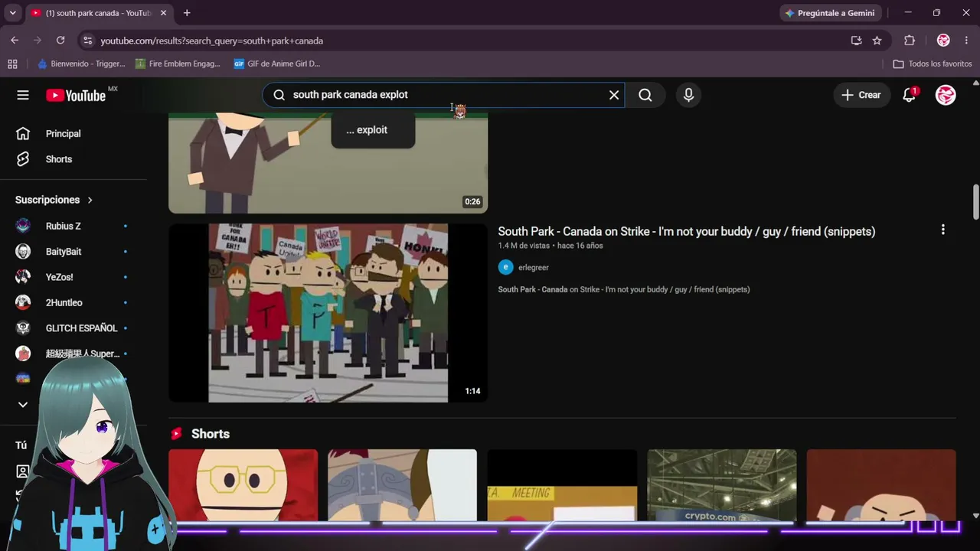Start voice search with the microphone

(x=688, y=95)
